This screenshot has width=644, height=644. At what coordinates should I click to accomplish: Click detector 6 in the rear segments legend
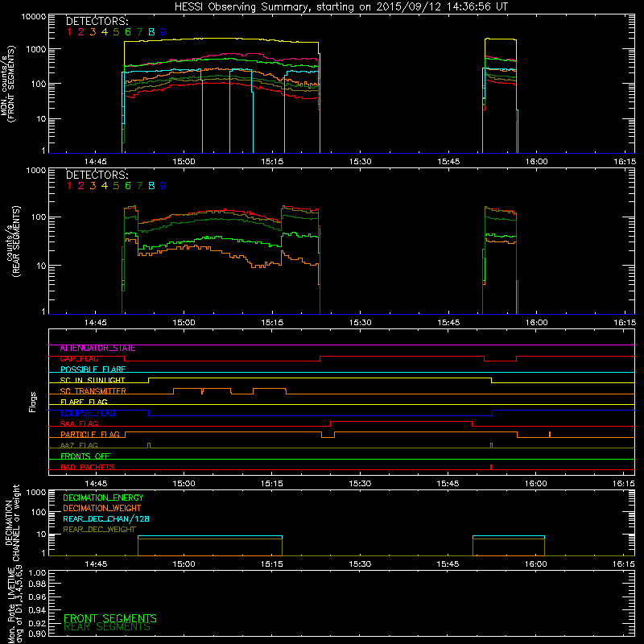(x=128, y=186)
